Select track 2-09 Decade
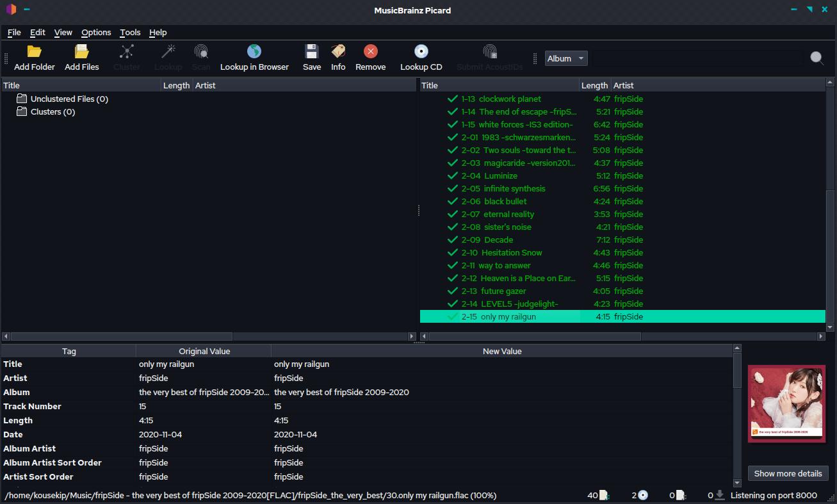 498,240
